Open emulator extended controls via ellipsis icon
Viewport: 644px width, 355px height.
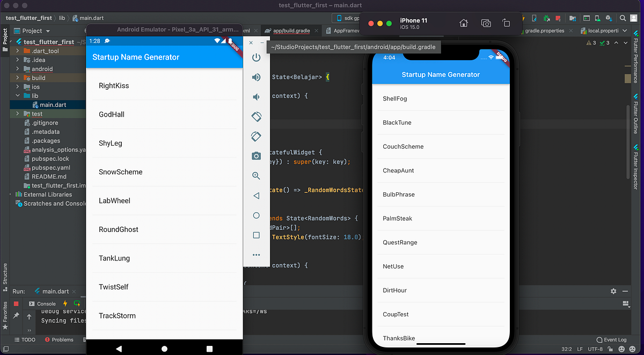pyautogui.click(x=256, y=255)
